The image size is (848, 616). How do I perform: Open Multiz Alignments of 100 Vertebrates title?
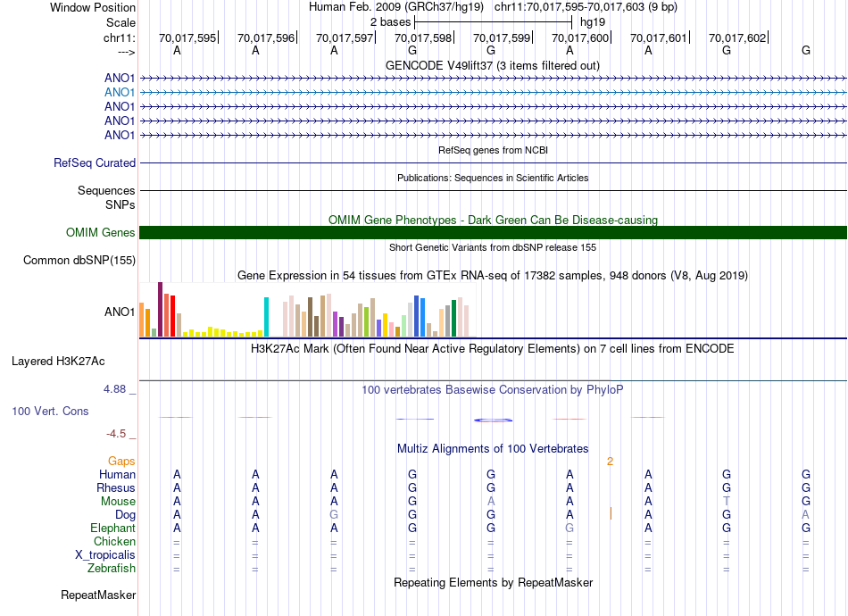[493, 448]
